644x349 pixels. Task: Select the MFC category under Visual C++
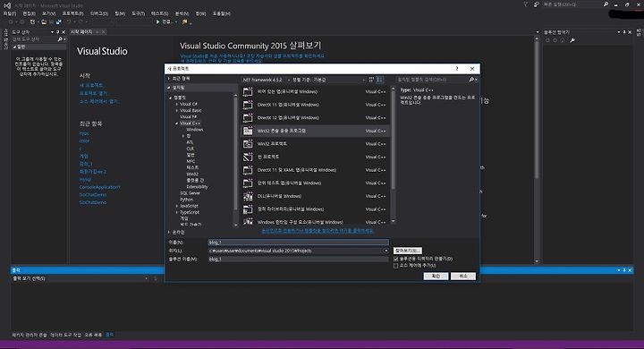pyautogui.click(x=191, y=161)
